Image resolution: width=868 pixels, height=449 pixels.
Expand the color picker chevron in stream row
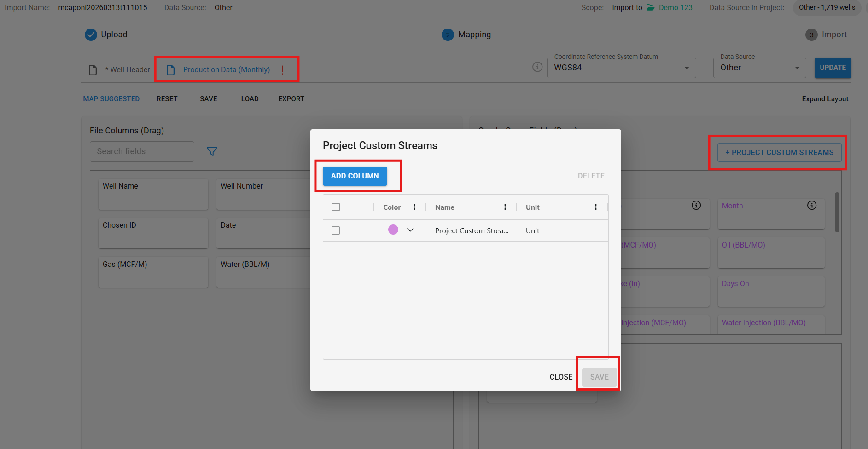point(410,230)
